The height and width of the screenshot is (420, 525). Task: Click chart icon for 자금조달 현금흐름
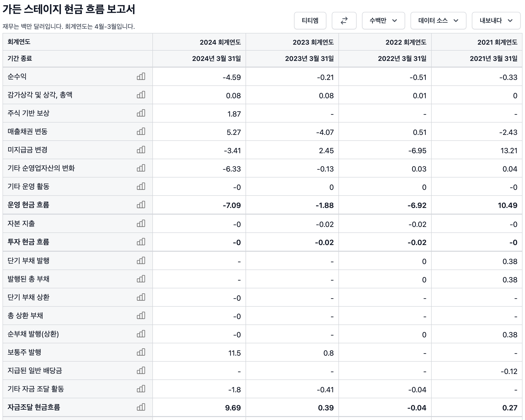[x=141, y=407]
